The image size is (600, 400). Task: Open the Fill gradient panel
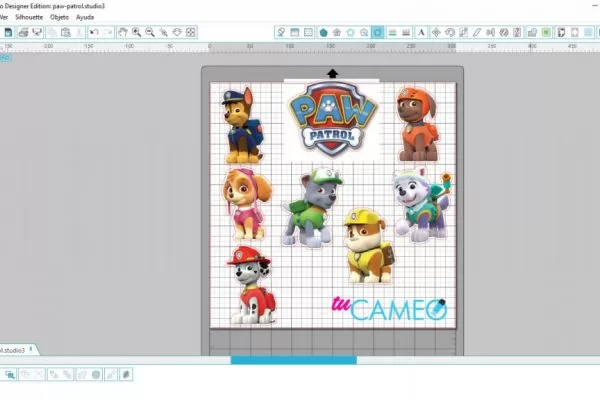click(x=337, y=33)
